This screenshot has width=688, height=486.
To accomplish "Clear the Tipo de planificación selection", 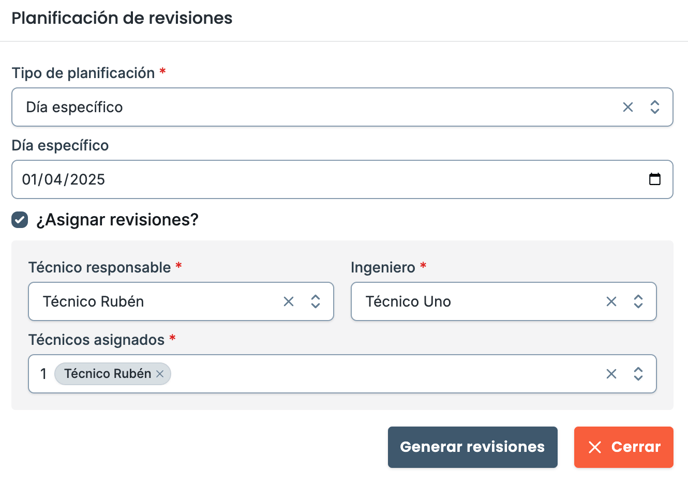I will tap(628, 107).
